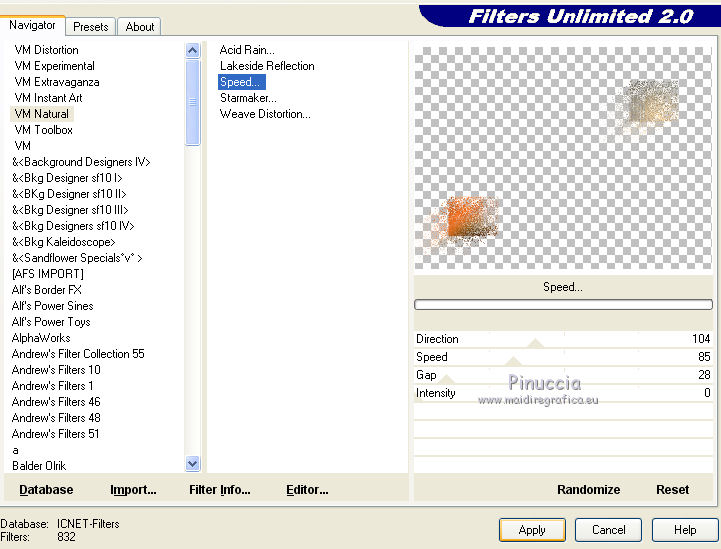This screenshot has height=549, width=721.
Task: Select &<BKg Designer sf10 II> category
Action: [x=69, y=194]
